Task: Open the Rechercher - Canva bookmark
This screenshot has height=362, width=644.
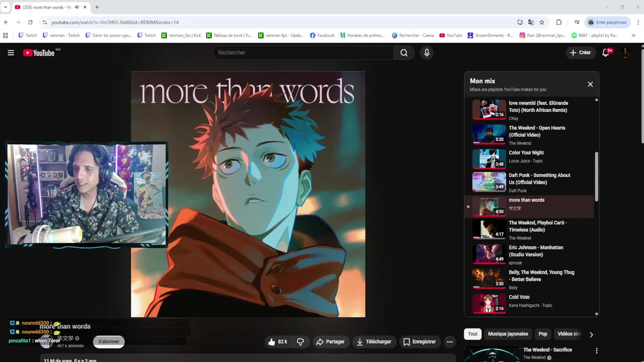Action: point(413,35)
